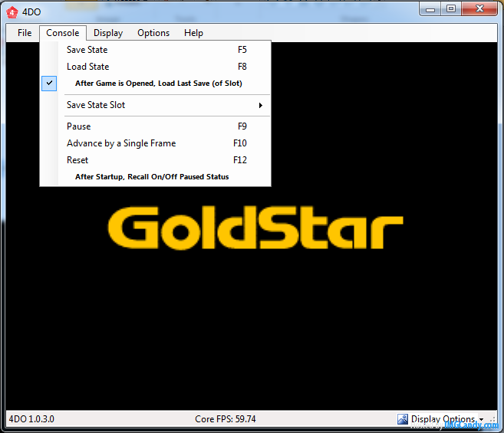This screenshot has width=504, height=433.
Task: Minimize the 4DO window
Action: coord(430,9)
